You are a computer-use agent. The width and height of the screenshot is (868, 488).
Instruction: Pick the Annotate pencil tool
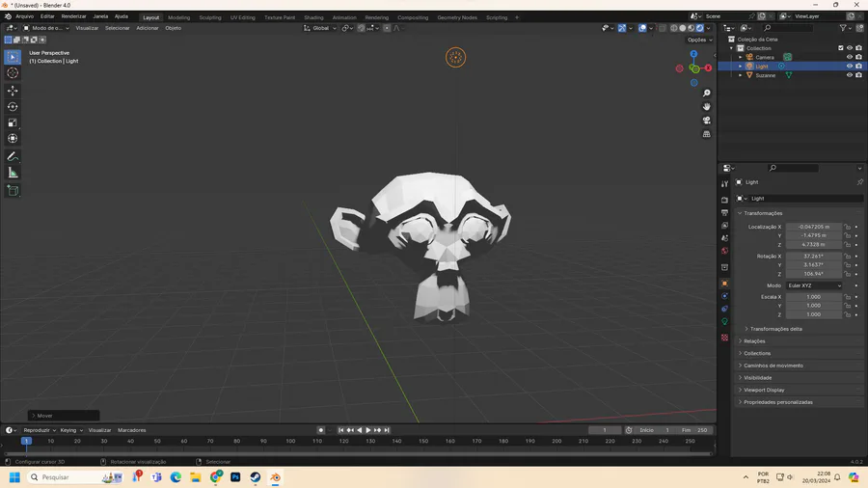[x=13, y=156]
